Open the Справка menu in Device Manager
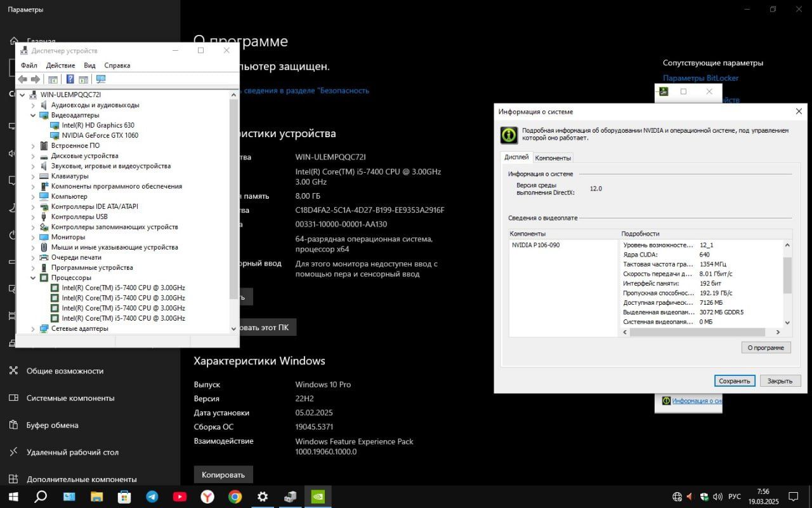This screenshot has width=812, height=508. (x=117, y=65)
